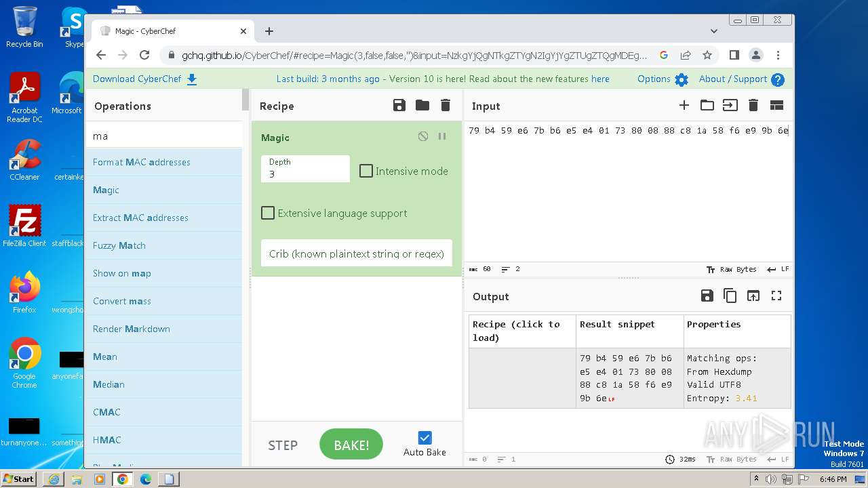Open file as input

730,105
